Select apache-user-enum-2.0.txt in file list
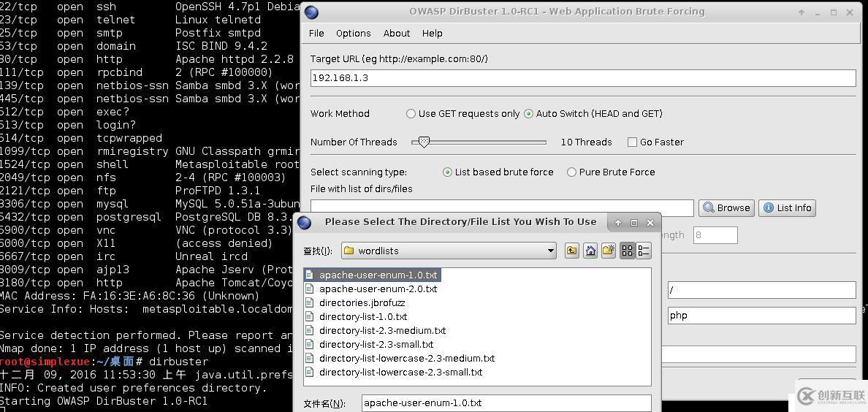The width and height of the screenshot is (868, 412). click(378, 289)
